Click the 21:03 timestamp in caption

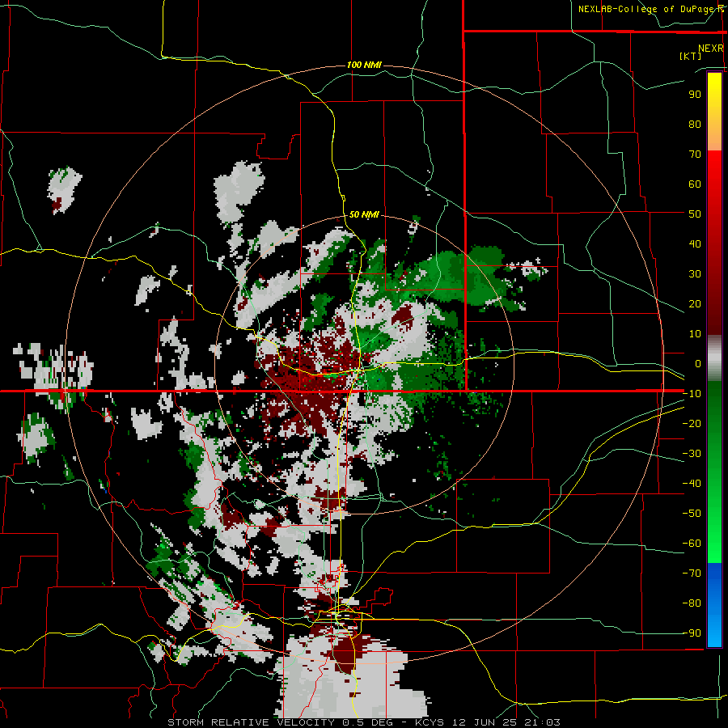click(543, 722)
